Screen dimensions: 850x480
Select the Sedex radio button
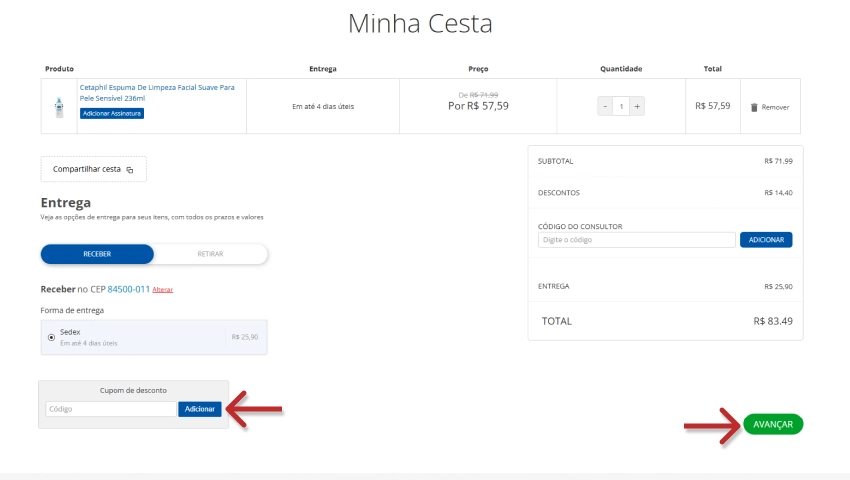point(51,338)
